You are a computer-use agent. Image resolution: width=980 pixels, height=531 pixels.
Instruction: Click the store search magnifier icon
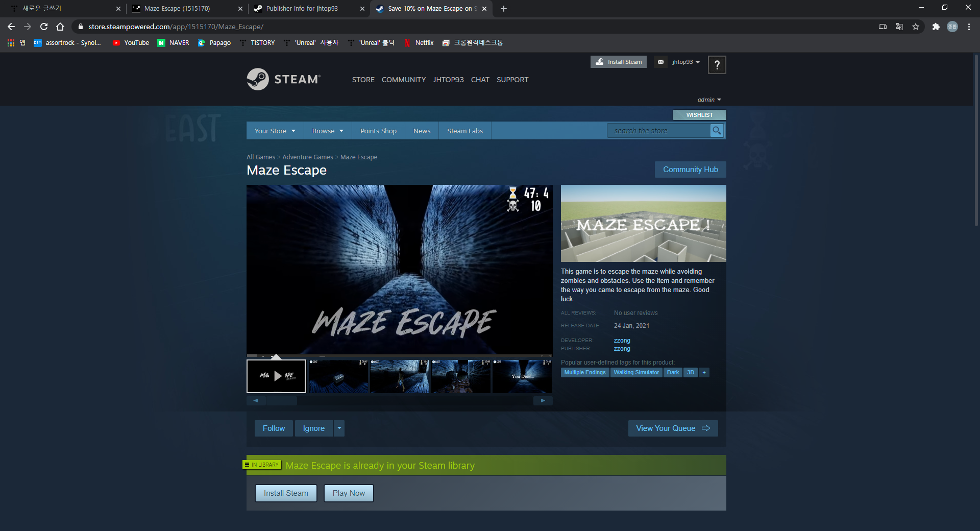tap(717, 131)
